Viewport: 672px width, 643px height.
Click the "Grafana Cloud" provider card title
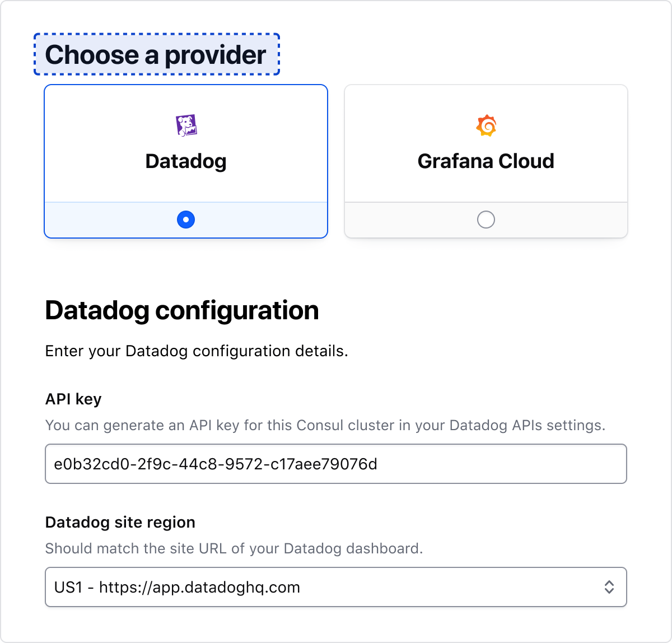click(x=486, y=161)
